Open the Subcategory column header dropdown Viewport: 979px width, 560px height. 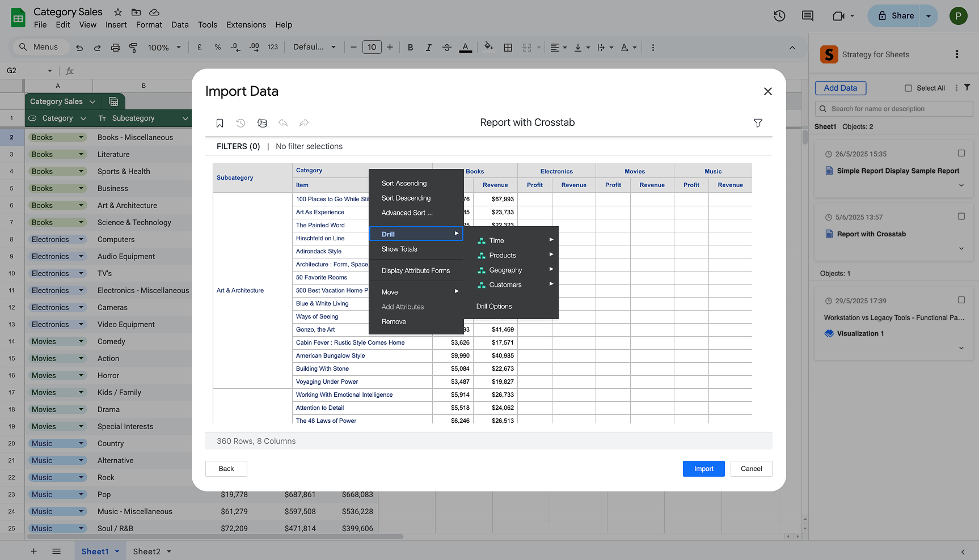coord(185,118)
